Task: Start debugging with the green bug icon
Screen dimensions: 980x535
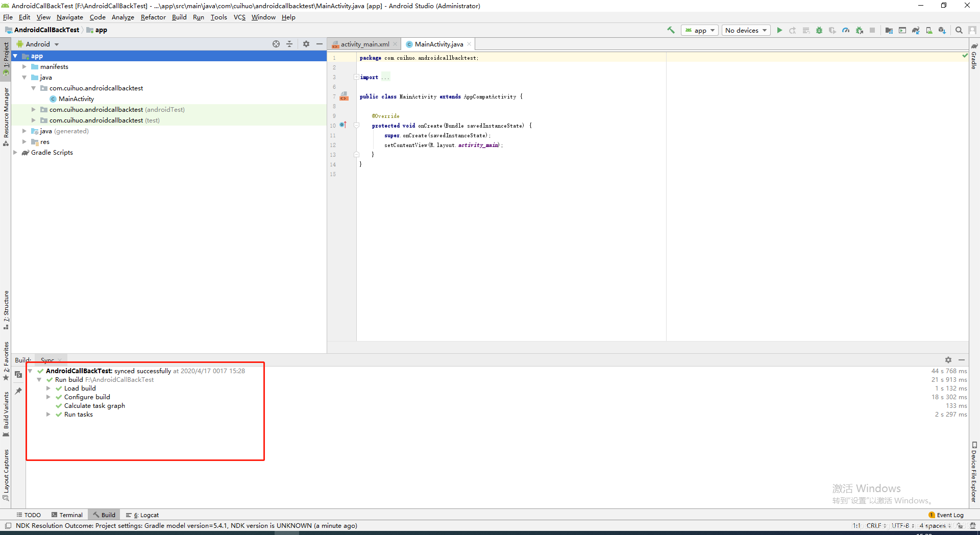Action: [x=819, y=30]
